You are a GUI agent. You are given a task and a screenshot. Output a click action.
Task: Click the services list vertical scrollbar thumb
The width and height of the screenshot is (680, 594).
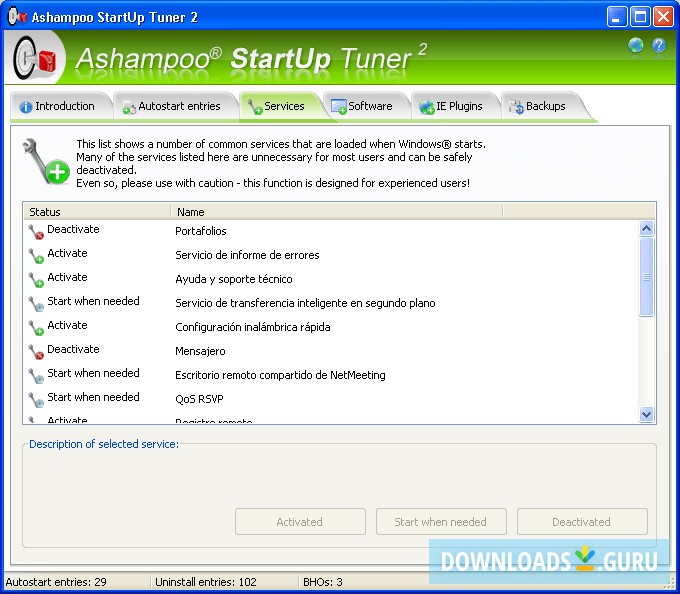point(646,277)
